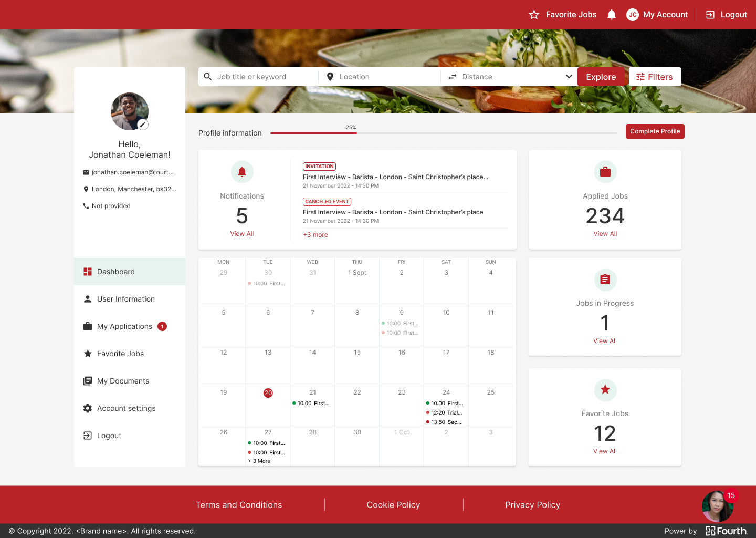Screen dimensions: 756x538
Task: Click the Job title or keyword field
Action: (265, 77)
